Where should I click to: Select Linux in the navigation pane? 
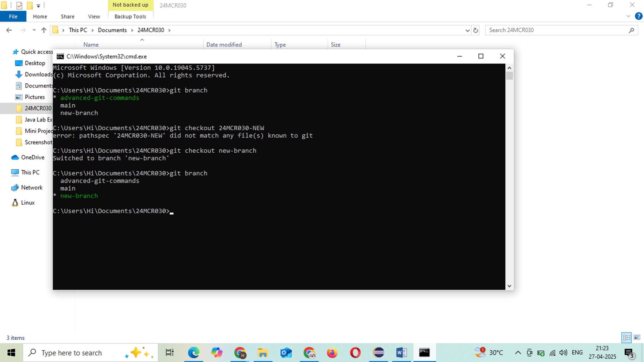[x=23, y=203]
